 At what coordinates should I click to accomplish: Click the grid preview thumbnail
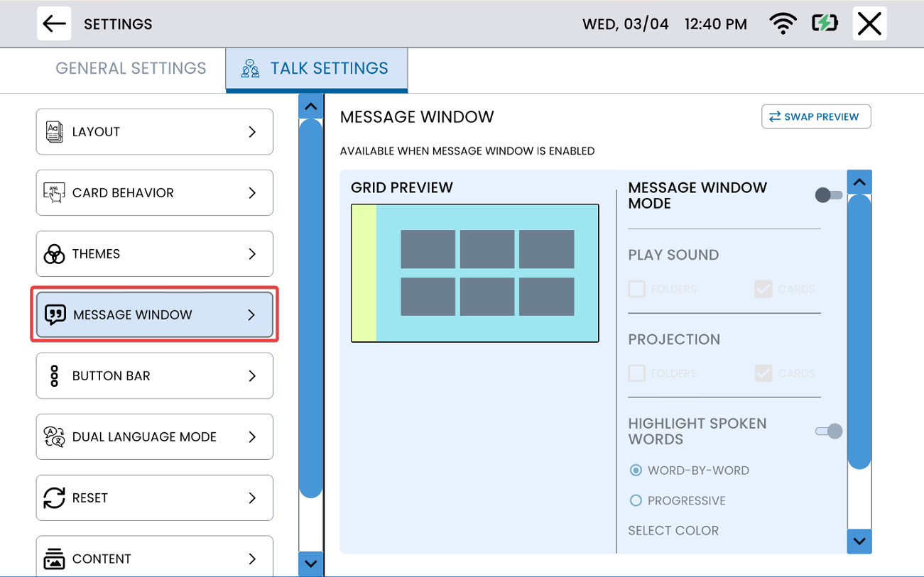(x=474, y=273)
